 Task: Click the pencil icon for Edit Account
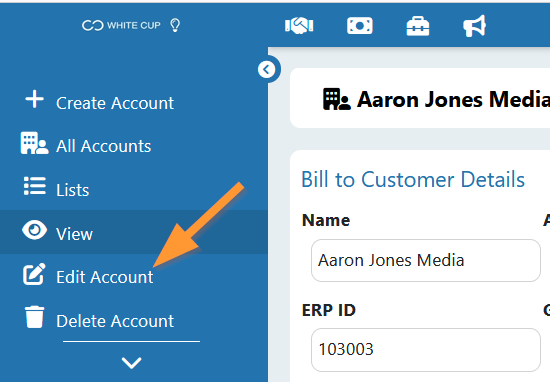[x=34, y=274]
